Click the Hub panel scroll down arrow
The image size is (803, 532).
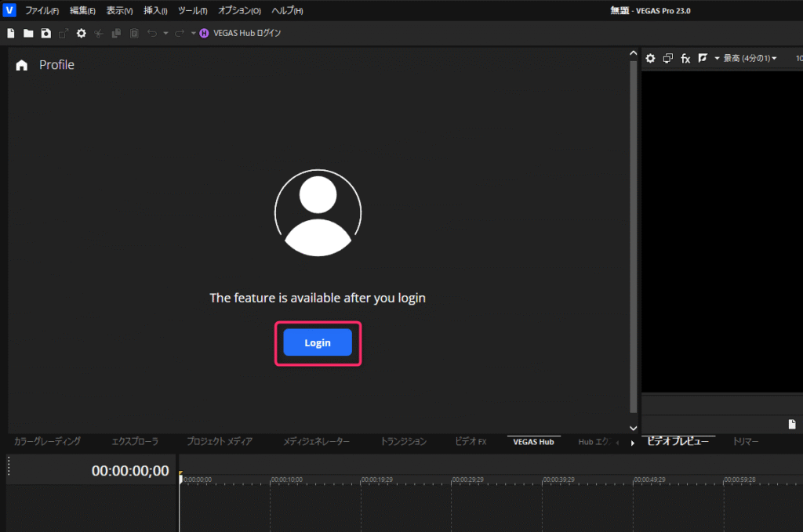pos(634,428)
